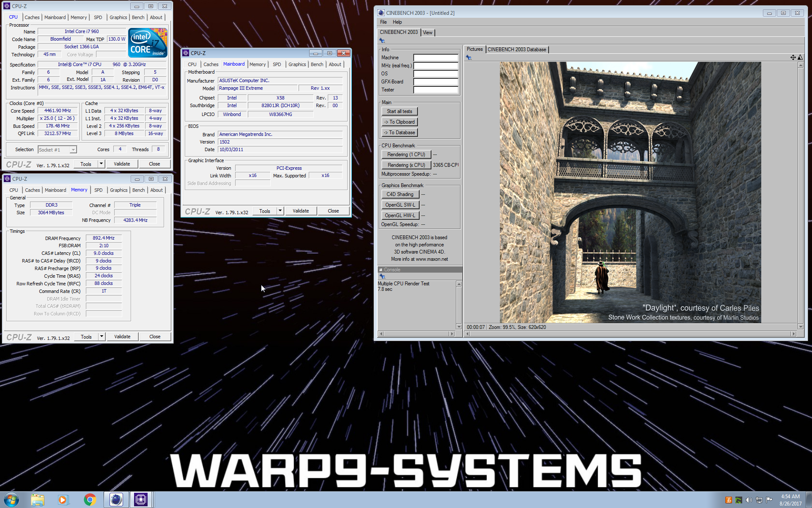Open the Tools dropdown arrow in the Memory window
The image size is (812, 508).
pos(101,337)
